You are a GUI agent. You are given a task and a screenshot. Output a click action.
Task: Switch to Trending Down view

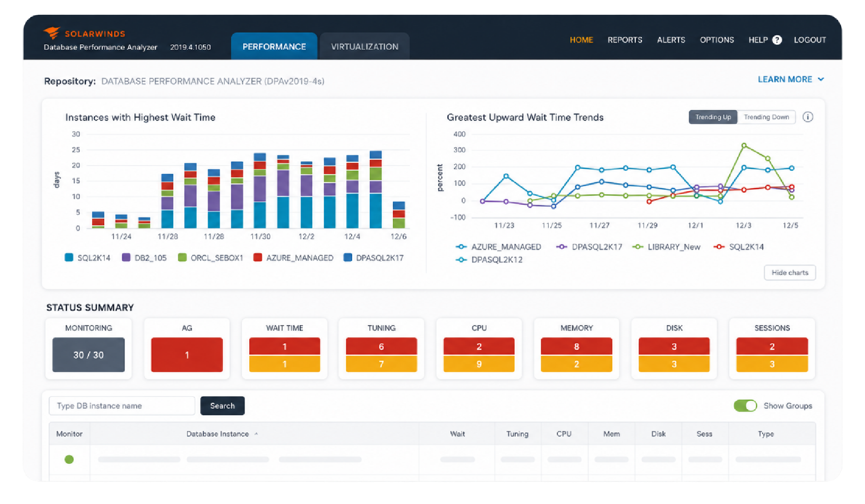pos(766,117)
